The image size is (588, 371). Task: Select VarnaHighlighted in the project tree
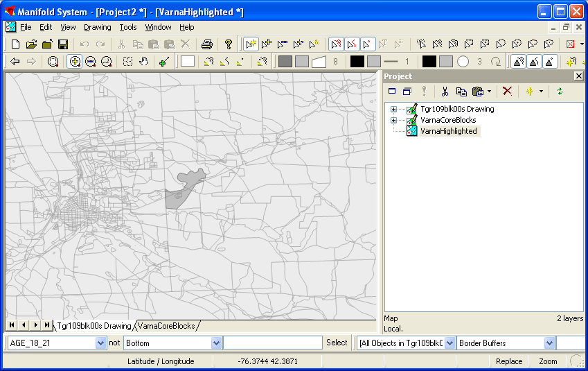click(448, 131)
